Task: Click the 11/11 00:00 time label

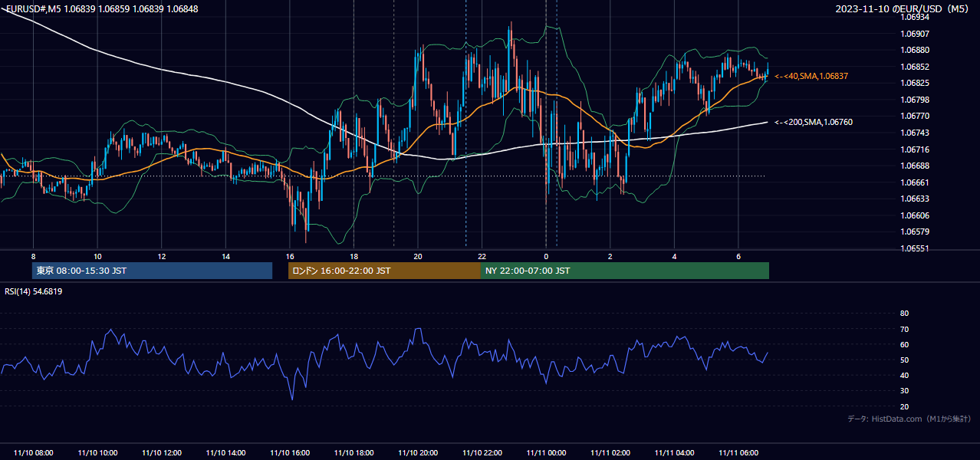Action: pyautogui.click(x=546, y=453)
